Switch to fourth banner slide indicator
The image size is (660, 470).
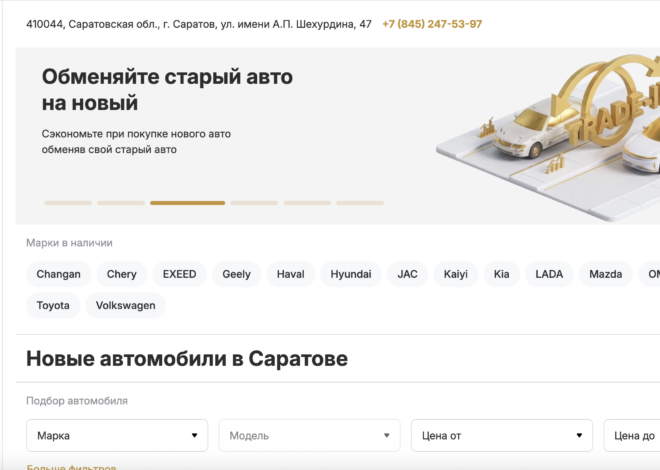[x=254, y=203]
